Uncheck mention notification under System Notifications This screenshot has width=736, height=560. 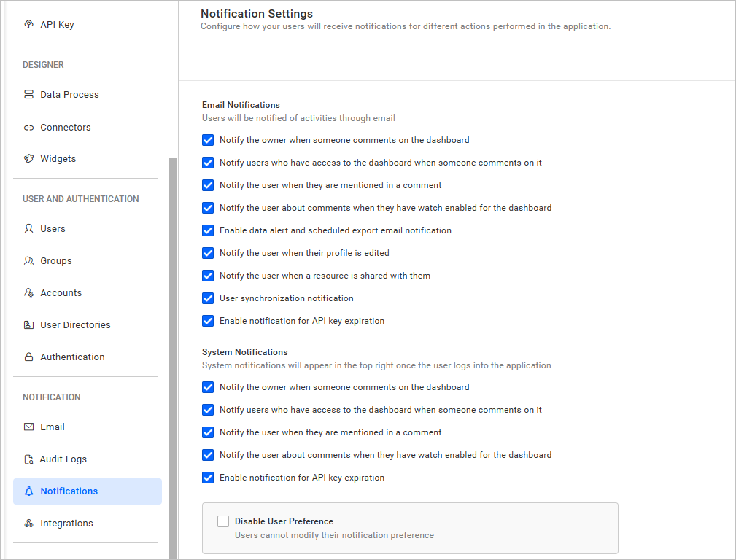(x=208, y=432)
